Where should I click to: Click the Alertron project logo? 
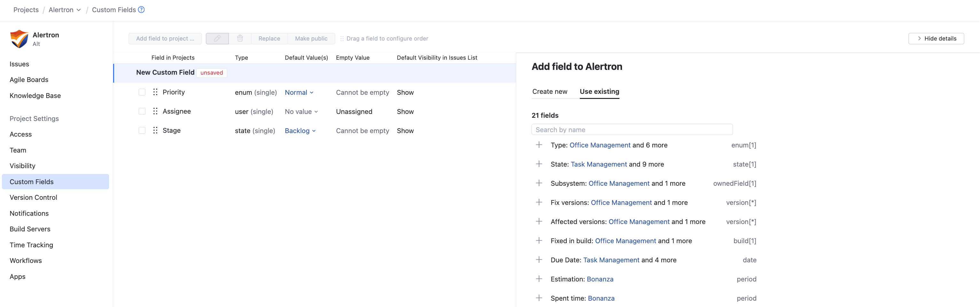19,39
